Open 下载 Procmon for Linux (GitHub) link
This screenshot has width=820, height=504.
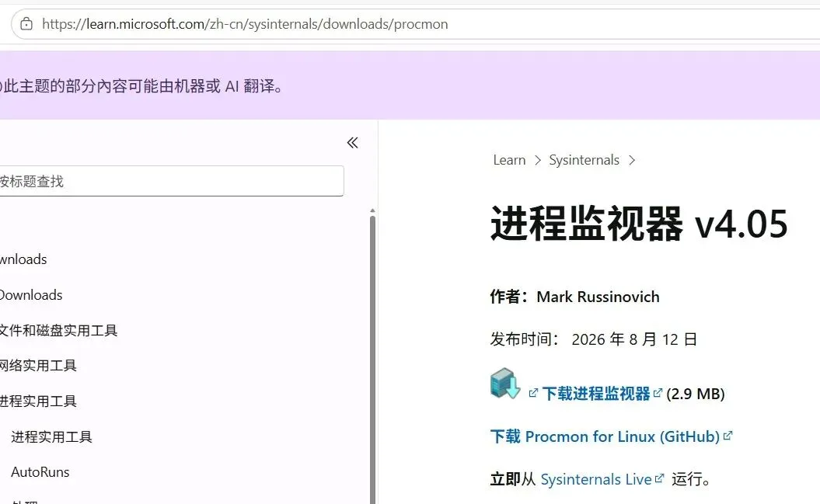tap(605, 436)
